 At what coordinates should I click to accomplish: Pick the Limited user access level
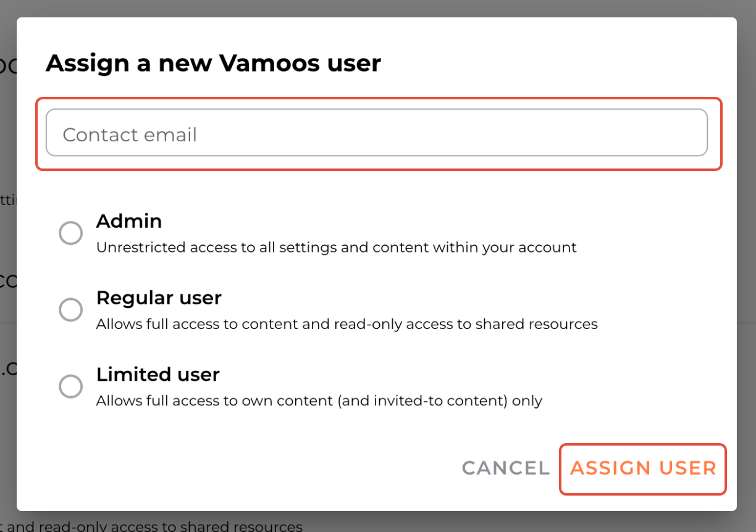(70, 386)
